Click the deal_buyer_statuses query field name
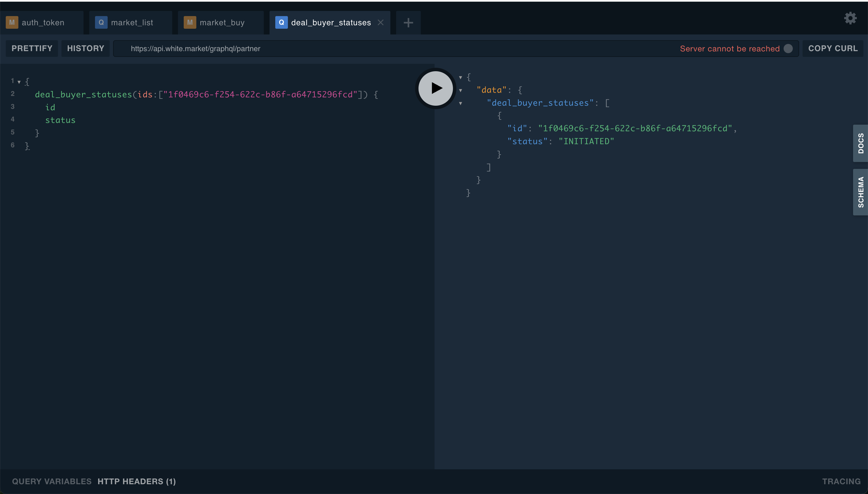 84,95
